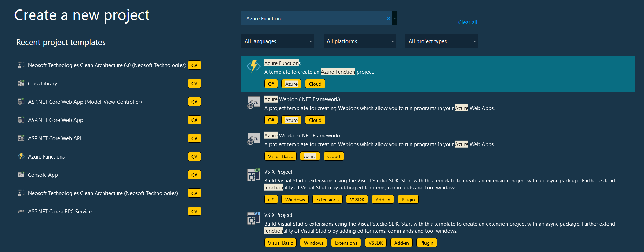Clear the Azure Function search text
The height and width of the screenshot is (252, 644).
(x=388, y=18)
